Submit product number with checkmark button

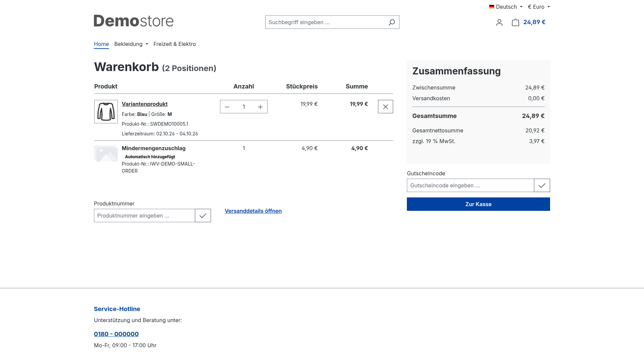203,216
